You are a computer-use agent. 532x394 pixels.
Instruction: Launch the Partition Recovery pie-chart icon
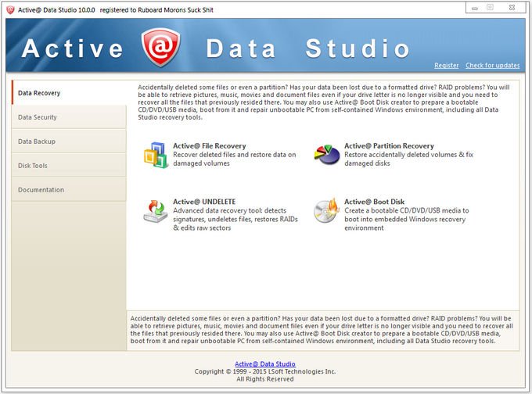point(327,155)
